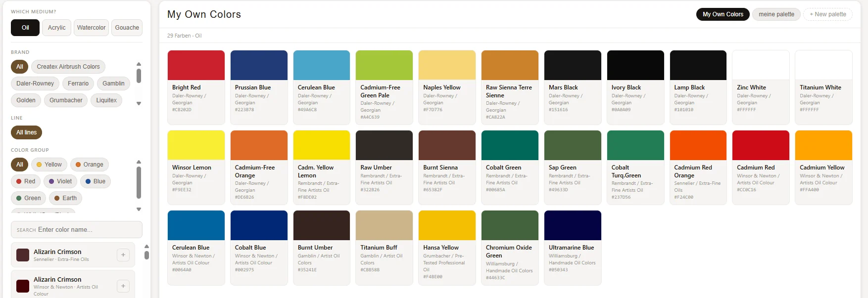Create a new palette
This screenshot has width=868, height=298.
pos(828,14)
